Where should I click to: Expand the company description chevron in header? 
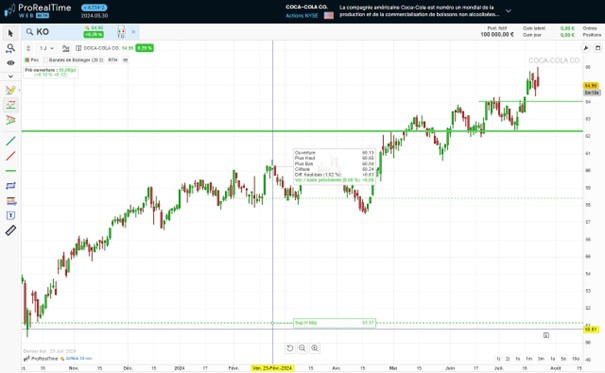[509, 11]
